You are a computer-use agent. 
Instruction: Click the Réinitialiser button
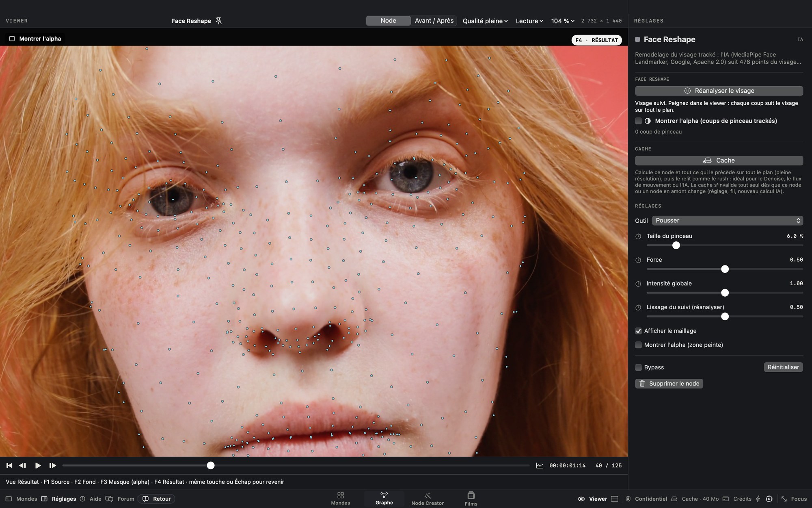tap(783, 367)
